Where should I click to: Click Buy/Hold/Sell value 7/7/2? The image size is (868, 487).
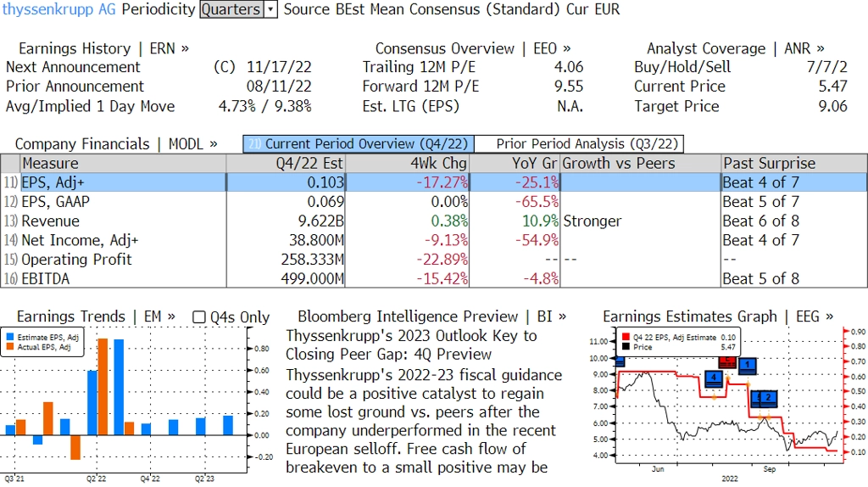[827, 67]
